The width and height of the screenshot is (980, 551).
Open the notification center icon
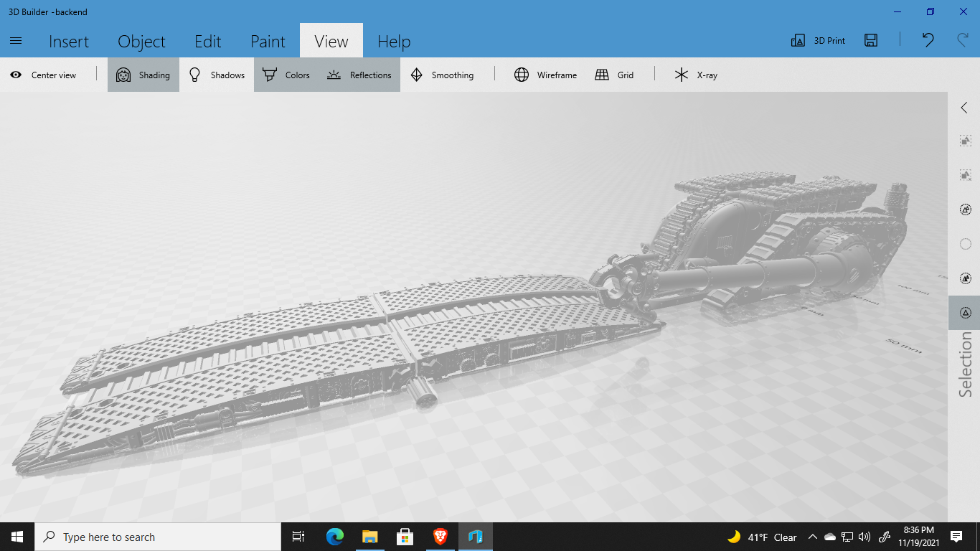[x=956, y=537]
